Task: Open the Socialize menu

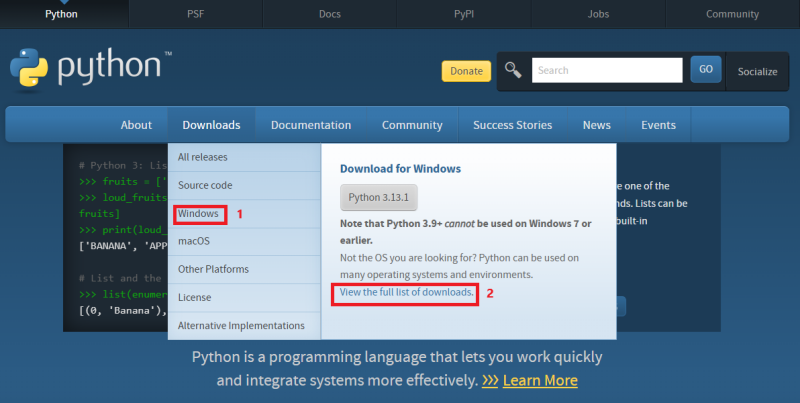Action: click(757, 71)
